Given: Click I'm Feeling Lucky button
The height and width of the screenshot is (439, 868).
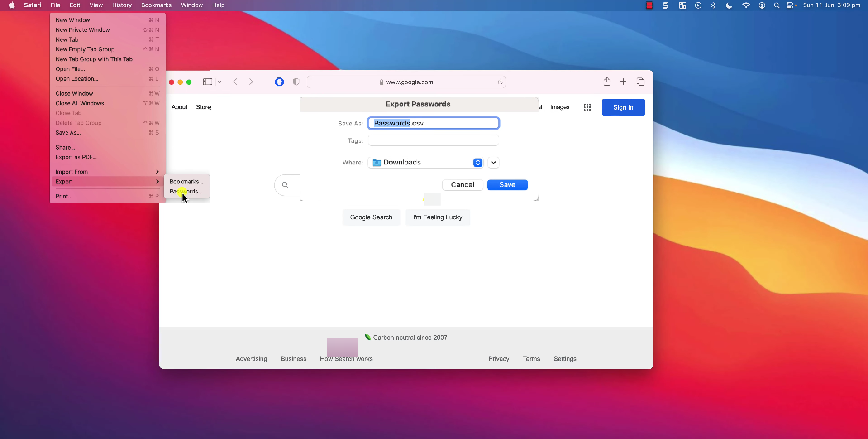Looking at the screenshot, I should pyautogui.click(x=438, y=217).
